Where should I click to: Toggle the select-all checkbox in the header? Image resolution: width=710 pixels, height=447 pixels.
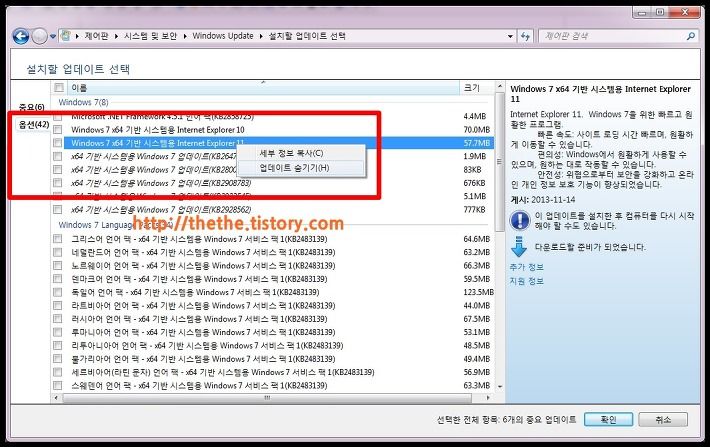[x=59, y=87]
